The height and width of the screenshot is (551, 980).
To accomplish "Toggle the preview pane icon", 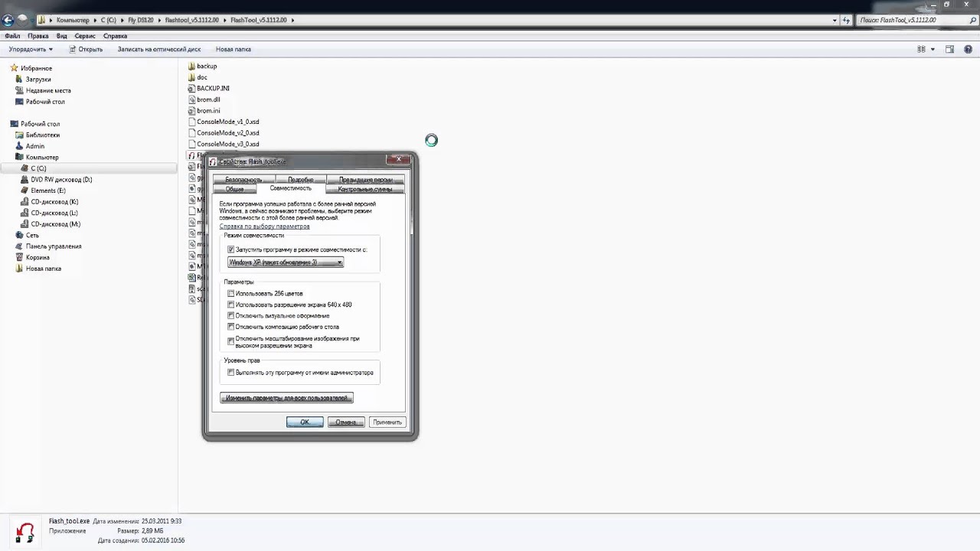I will click(x=949, y=49).
